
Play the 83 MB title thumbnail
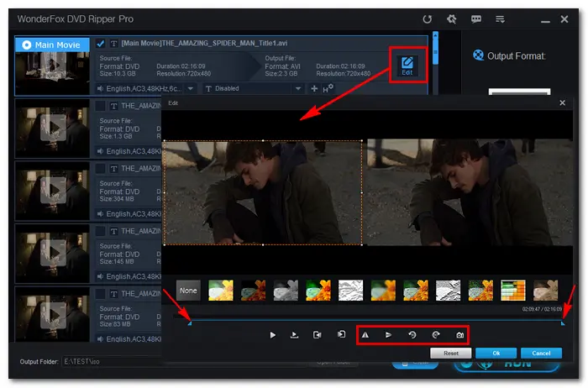53,316
